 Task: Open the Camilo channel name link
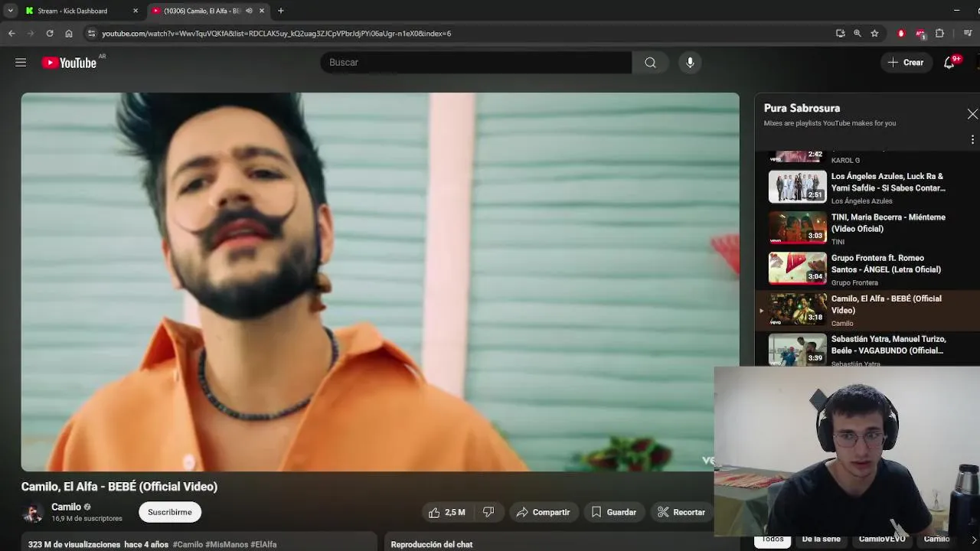pos(66,507)
